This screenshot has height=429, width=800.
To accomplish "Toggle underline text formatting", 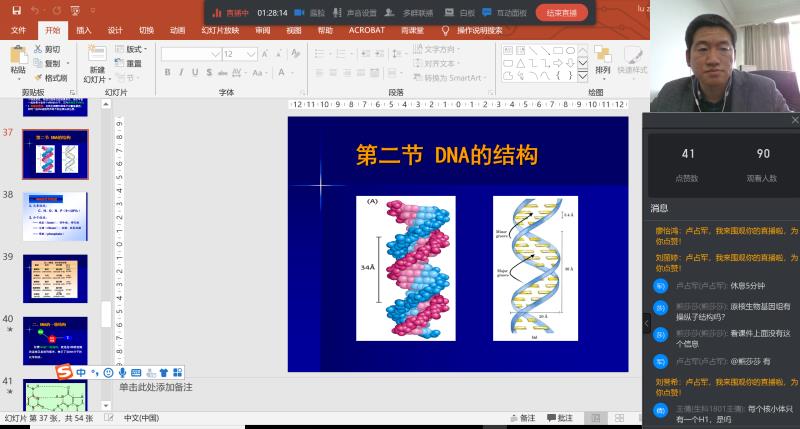I will [197, 72].
